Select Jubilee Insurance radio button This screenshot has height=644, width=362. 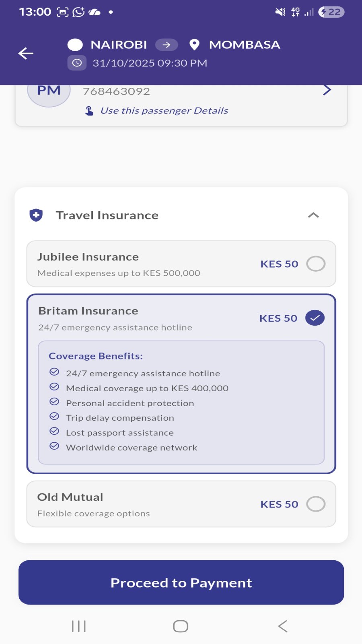(316, 264)
